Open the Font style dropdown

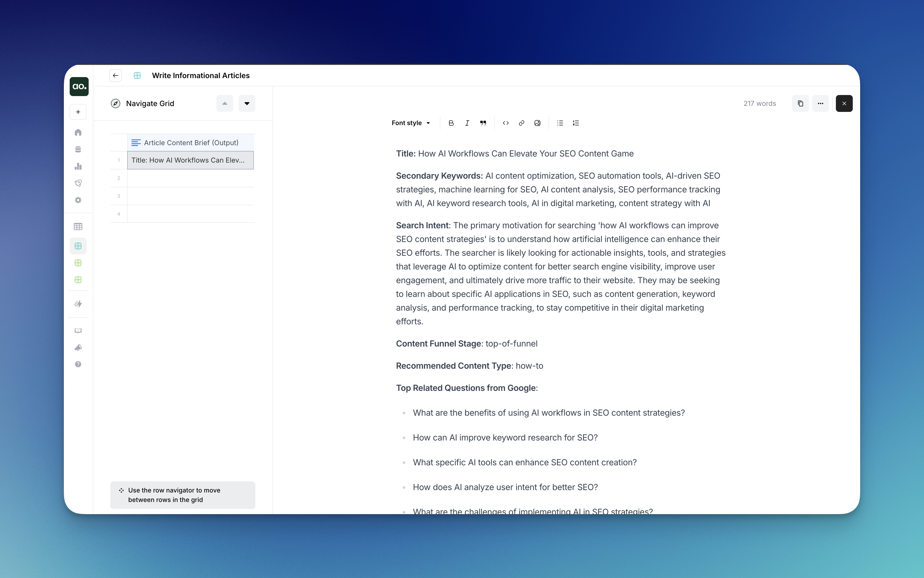[411, 123]
